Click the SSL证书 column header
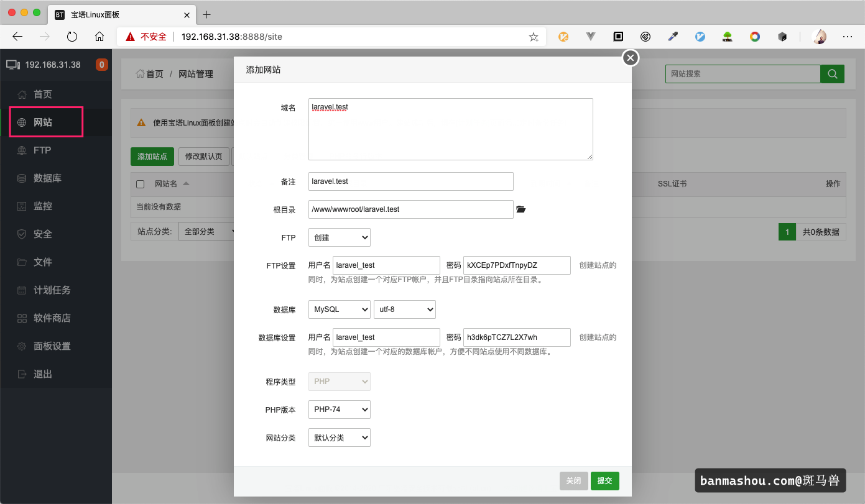 [x=672, y=184]
